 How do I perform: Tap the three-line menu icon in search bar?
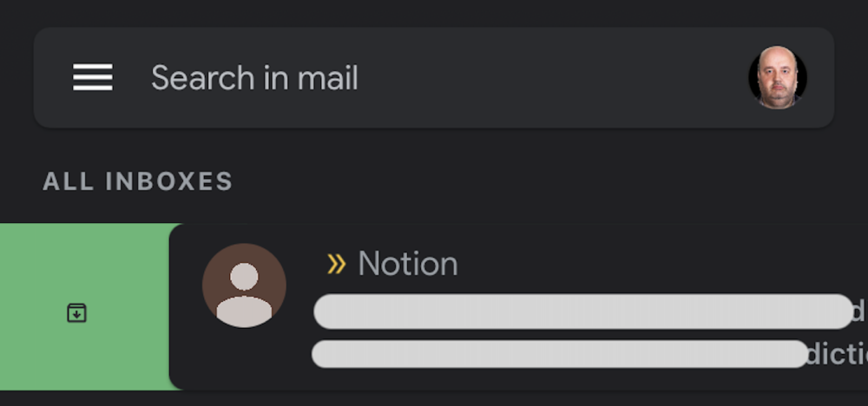[93, 77]
